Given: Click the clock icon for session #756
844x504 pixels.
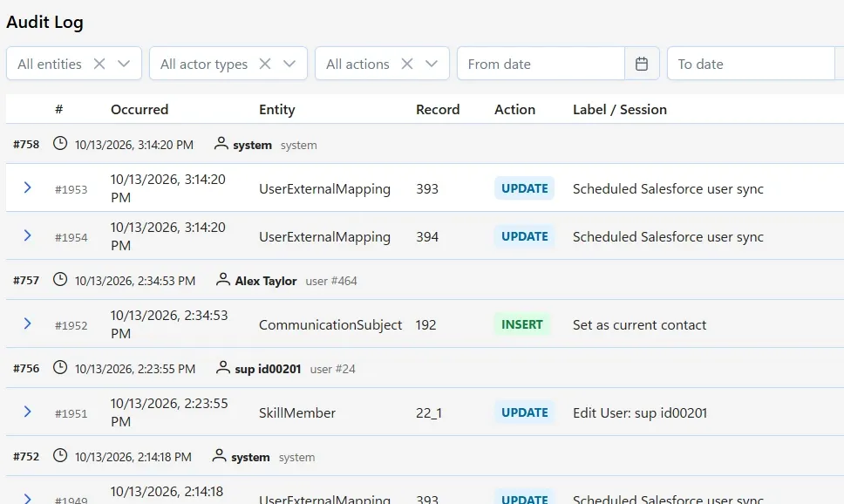Looking at the screenshot, I should [60, 368].
